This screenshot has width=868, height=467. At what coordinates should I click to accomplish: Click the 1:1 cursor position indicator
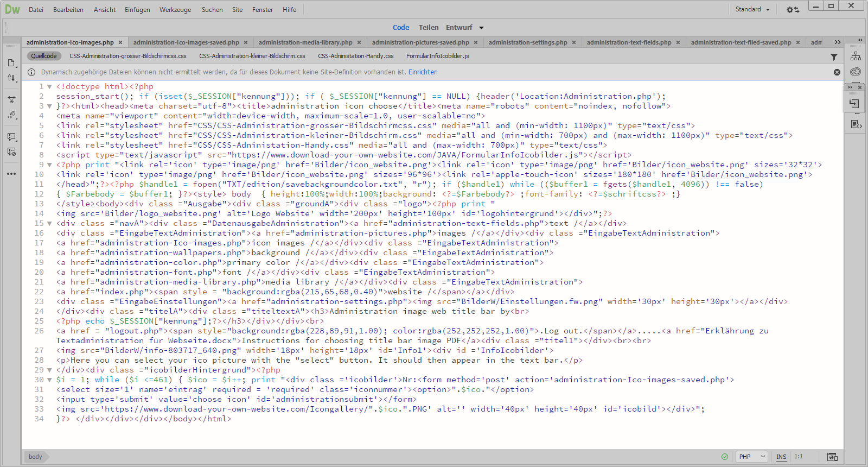coord(799,457)
